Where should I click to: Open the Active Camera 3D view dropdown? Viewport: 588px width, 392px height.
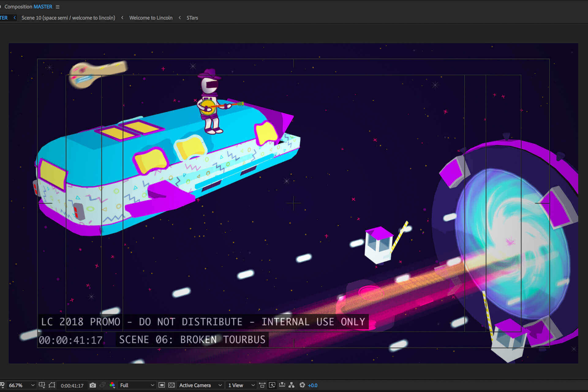[x=200, y=385]
